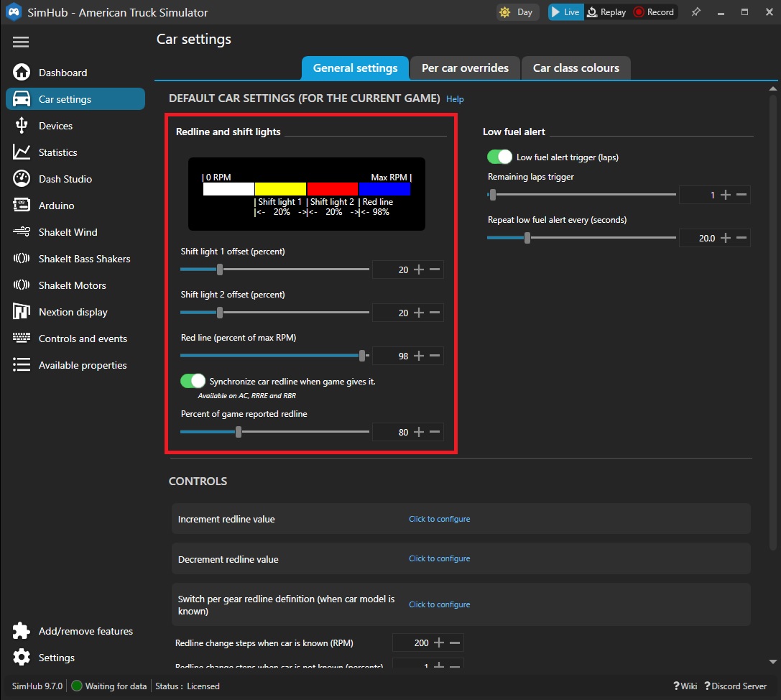Click the SimHub logo icon
The width and height of the screenshot is (781, 700).
(14, 12)
